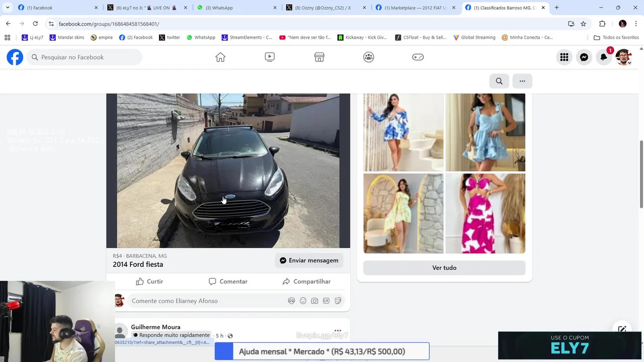
Task: Open the Chrome profile avatar
Action: coord(623,24)
